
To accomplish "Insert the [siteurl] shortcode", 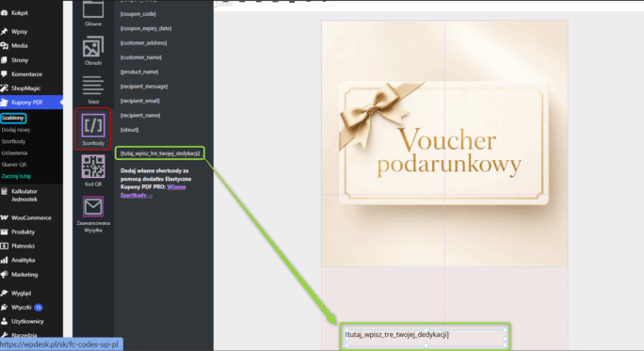I will click(129, 130).
